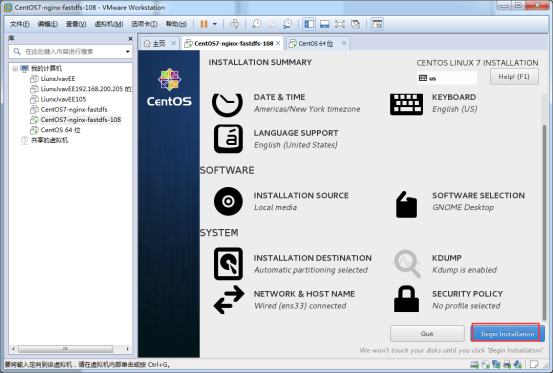The image size is (553, 373).
Task: Click the console view toolbar icon
Action: tap(377, 24)
